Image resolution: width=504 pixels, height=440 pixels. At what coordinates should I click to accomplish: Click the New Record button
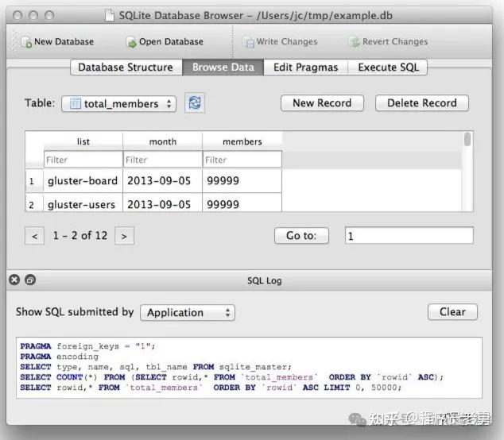[322, 103]
